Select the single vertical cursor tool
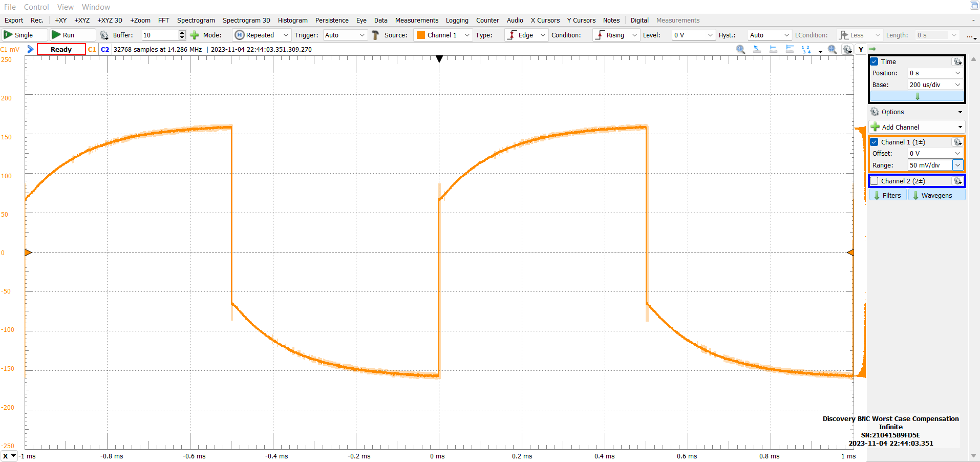This screenshot has width=980, height=462. click(773, 49)
